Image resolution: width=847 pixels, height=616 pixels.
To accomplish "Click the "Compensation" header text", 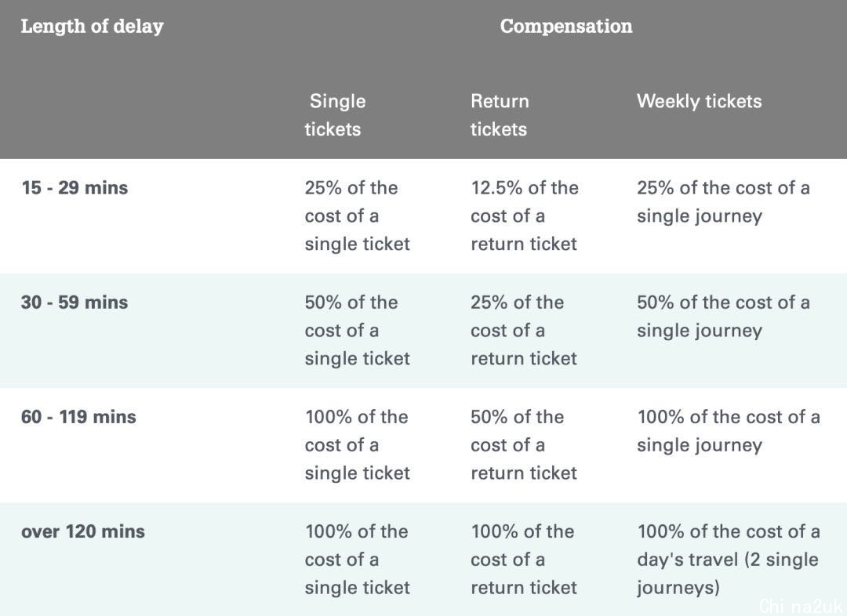I will 565,27.
